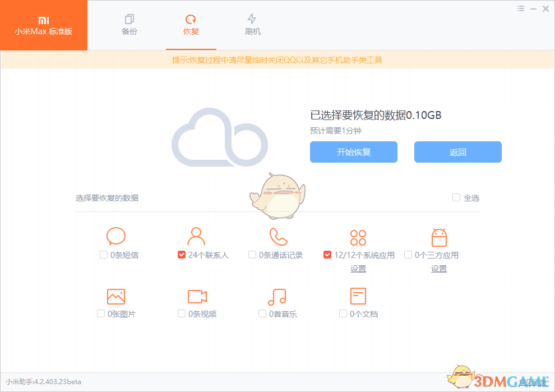Switch to the 备份 tab
The width and height of the screenshot is (555, 392).
click(129, 25)
